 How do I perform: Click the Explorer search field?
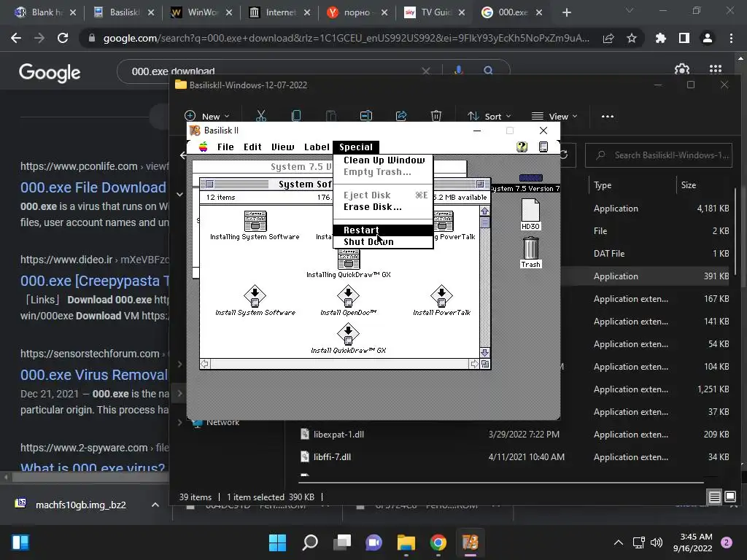pyautogui.click(x=659, y=155)
